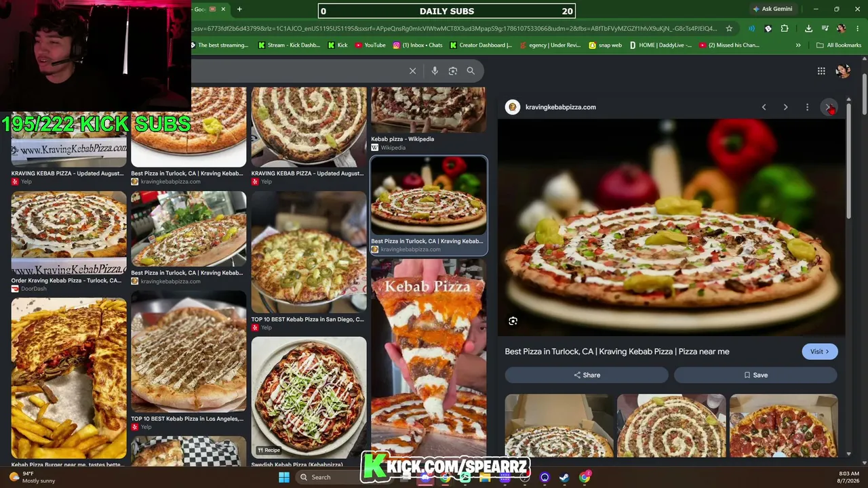Image resolution: width=868 pixels, height=488 pixels.
Task: Close the image preview panel
Action: 829,107
